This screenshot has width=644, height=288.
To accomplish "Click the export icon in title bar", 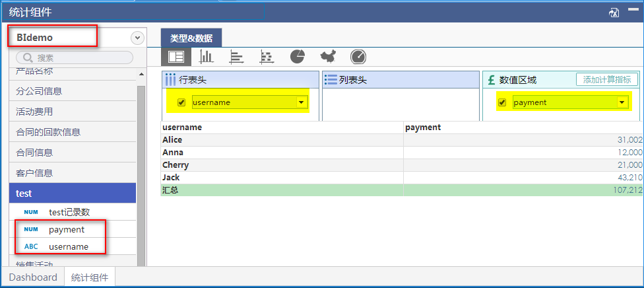I will [x=614, y=12].
